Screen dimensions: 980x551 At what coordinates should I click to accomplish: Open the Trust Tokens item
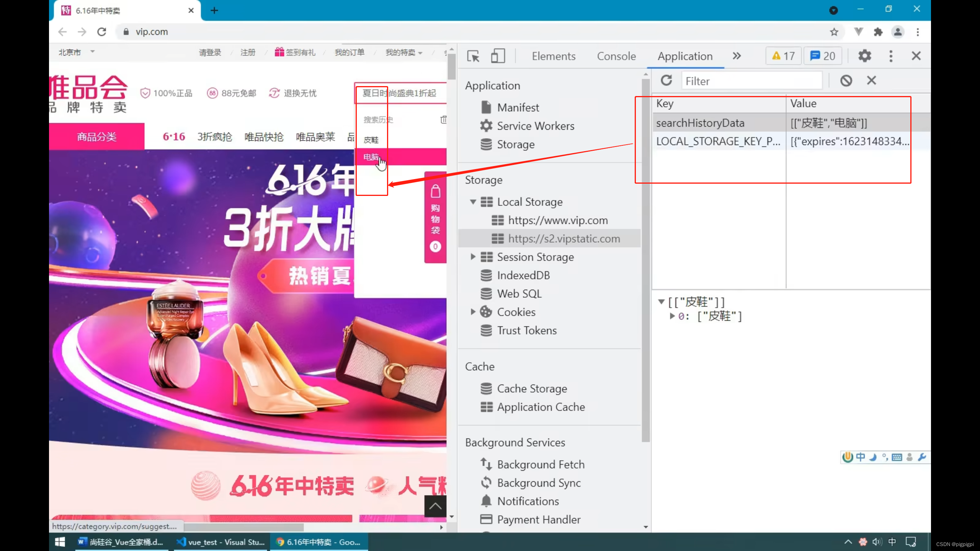(x=527, y=330)
